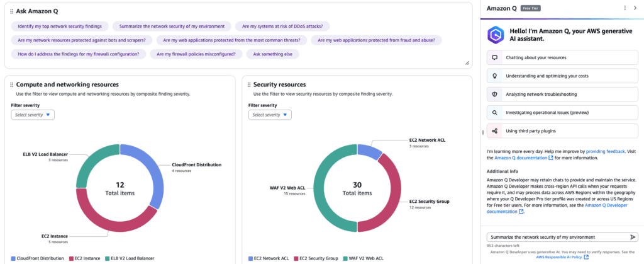Click drag handle for Compute and networking resources

11,84
